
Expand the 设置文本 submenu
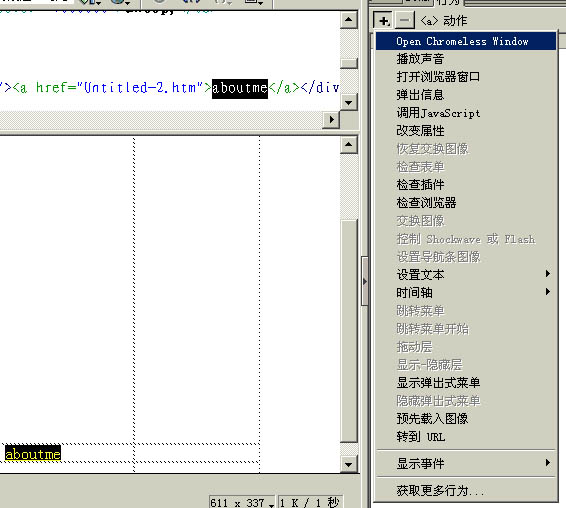(x=466, y=274)
